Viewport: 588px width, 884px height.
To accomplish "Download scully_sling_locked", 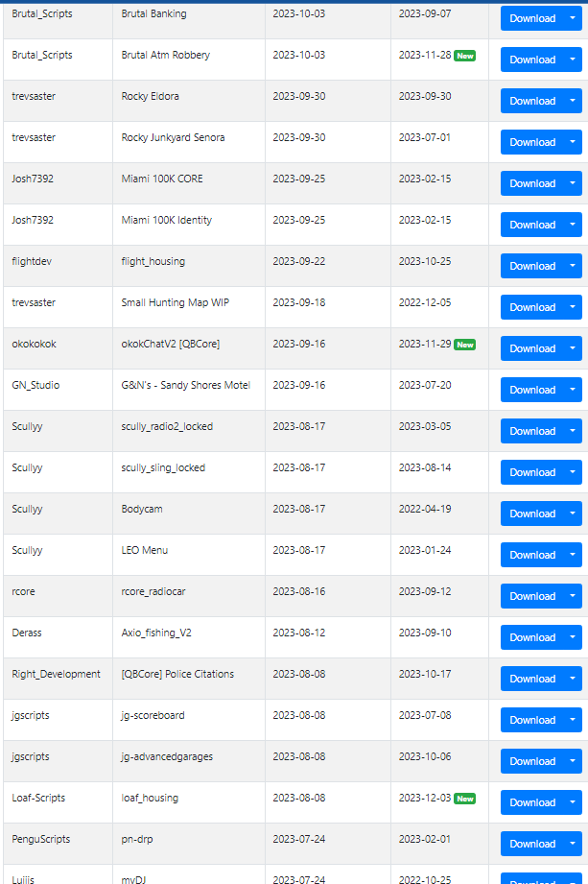I will click(532, 472).
